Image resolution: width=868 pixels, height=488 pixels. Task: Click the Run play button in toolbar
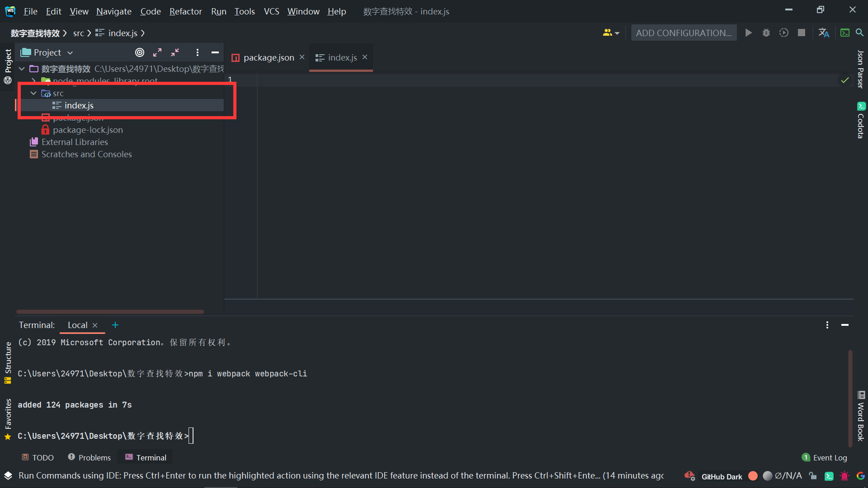pos(749,33)
